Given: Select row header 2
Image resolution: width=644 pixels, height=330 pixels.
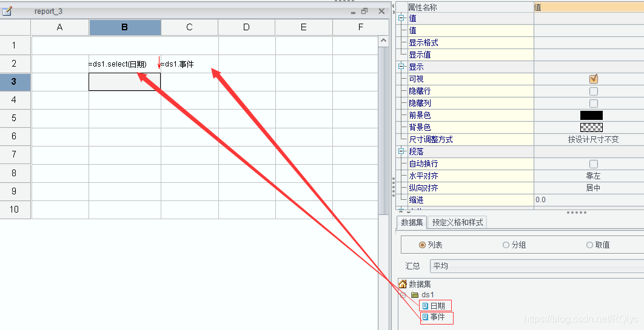Looking at the screenshot, I should pos(15,64).
